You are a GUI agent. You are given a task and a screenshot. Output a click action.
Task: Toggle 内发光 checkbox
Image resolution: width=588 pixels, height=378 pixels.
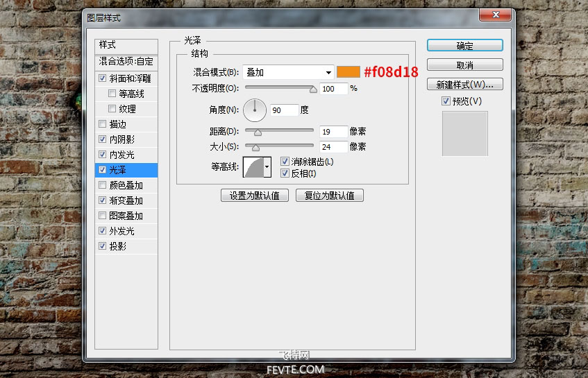coord(102,155)
